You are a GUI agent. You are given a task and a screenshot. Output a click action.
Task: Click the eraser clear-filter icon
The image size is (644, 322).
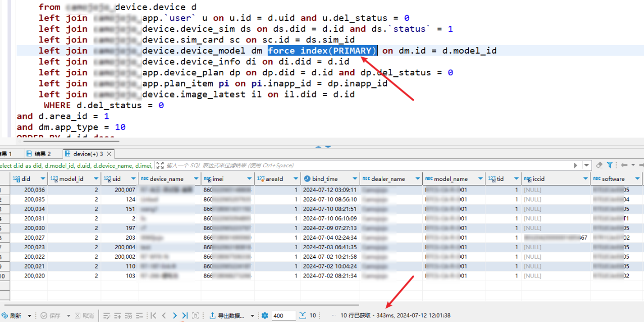coord(599,165)
